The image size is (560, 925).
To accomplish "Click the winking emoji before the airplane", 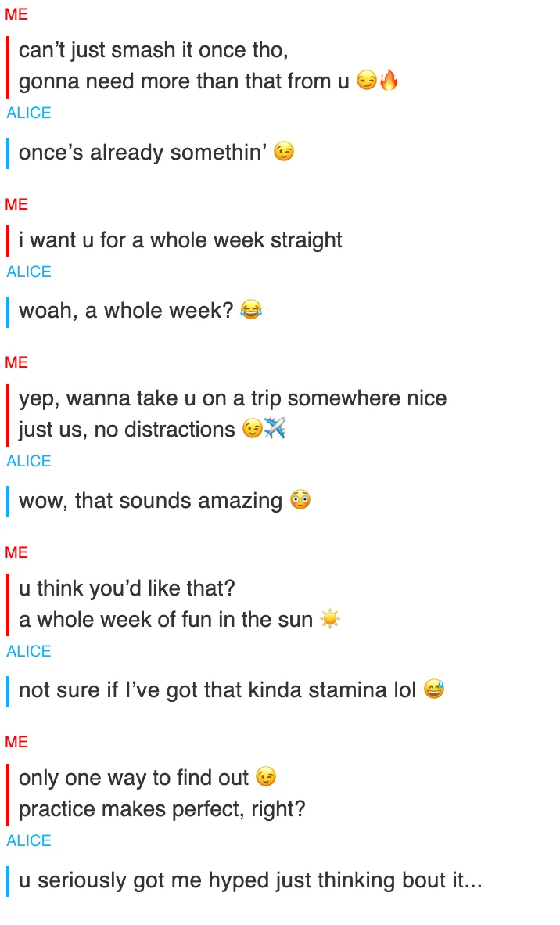I will click(253, 428).
